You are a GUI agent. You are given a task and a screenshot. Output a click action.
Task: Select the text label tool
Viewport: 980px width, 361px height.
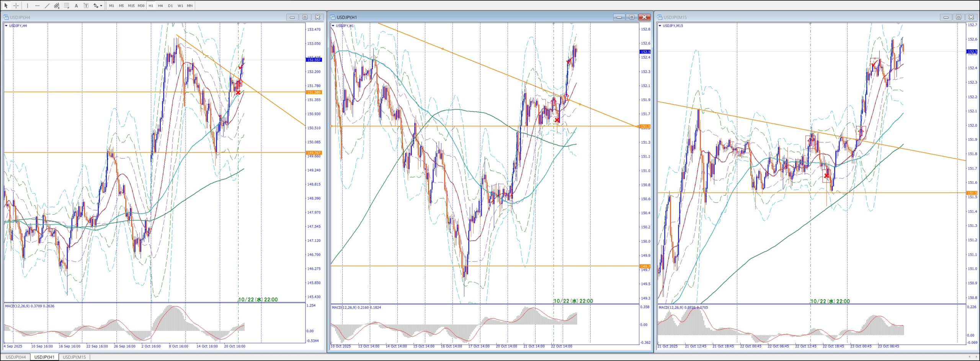coord(86,5)
